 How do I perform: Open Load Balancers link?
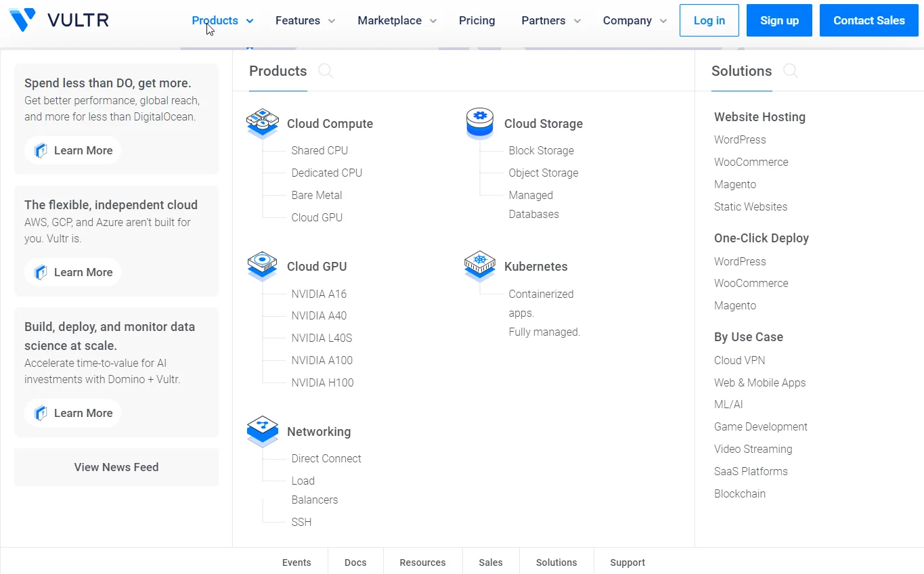[x=315, y=490]
